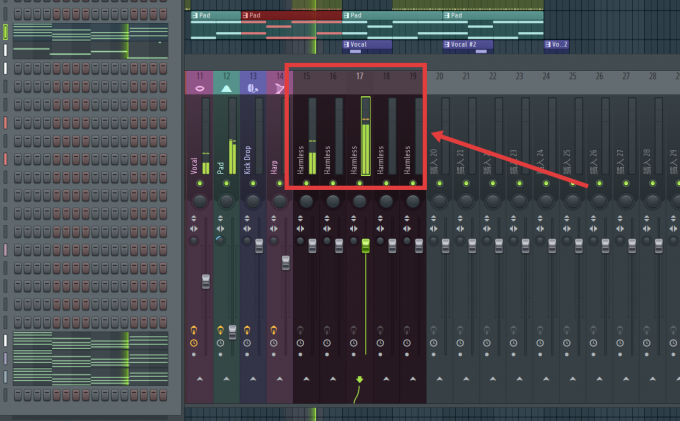Mute the Pad mixer track 12
Image resolution: width=680 pixels, height=421 pixels.
point(226,183)
